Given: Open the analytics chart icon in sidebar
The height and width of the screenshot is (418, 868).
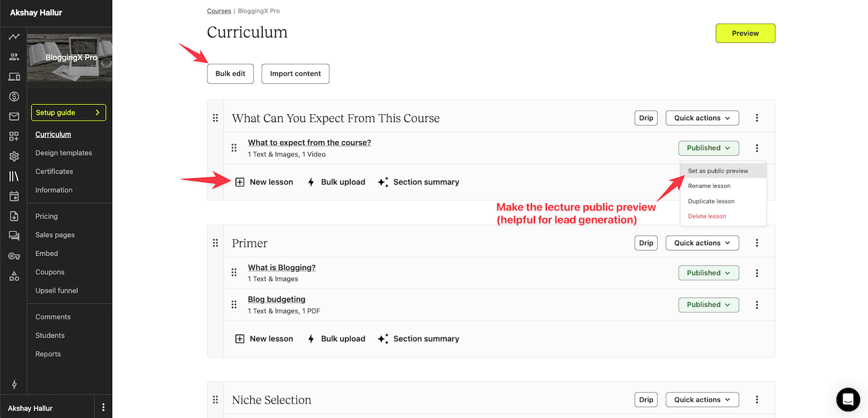Looking at the screenshot, I should click(x=13, y=36).
